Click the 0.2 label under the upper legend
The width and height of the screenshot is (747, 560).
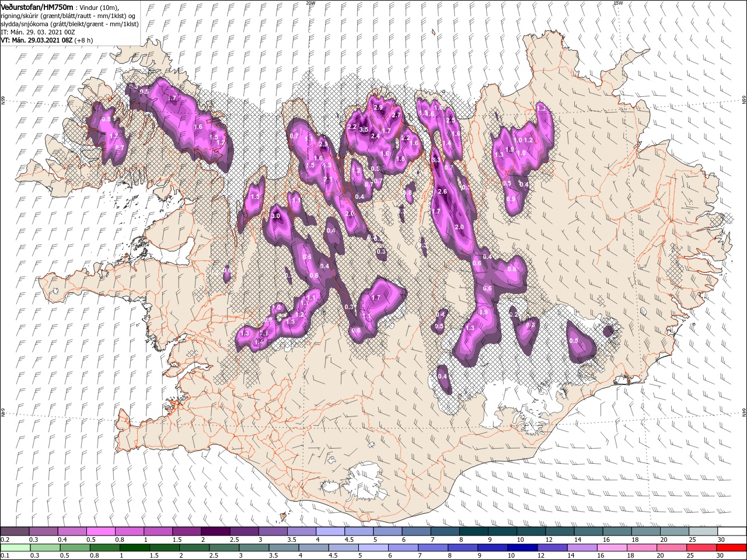pyautogui.click(x=5, y=540)
